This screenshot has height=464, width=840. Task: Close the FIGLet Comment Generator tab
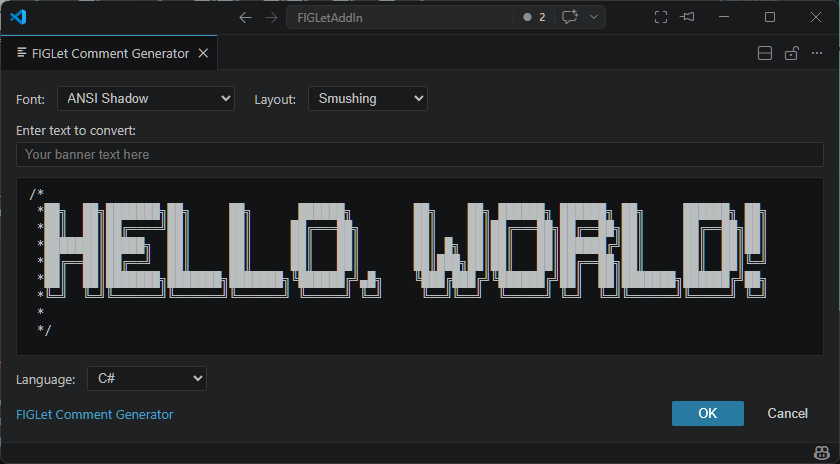pos(203,53)
